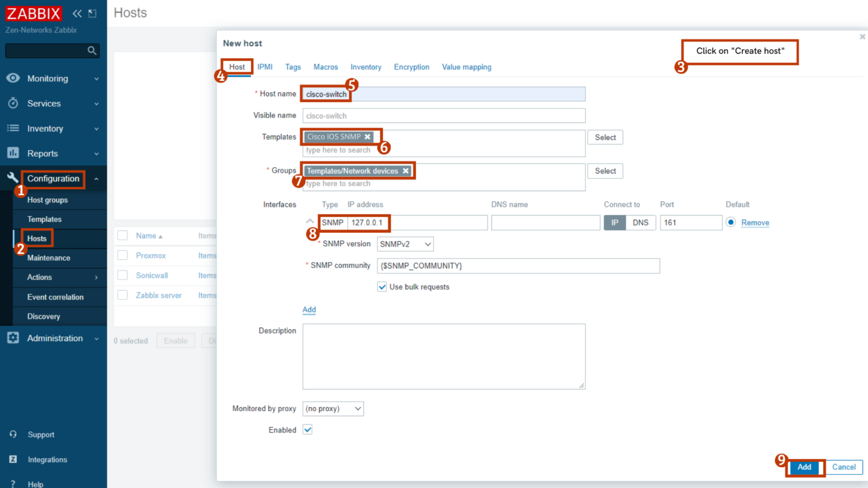Disable the Enabled checkbox for the host
868x488 pixels.
pyautogui.click(x=307, y=429)
